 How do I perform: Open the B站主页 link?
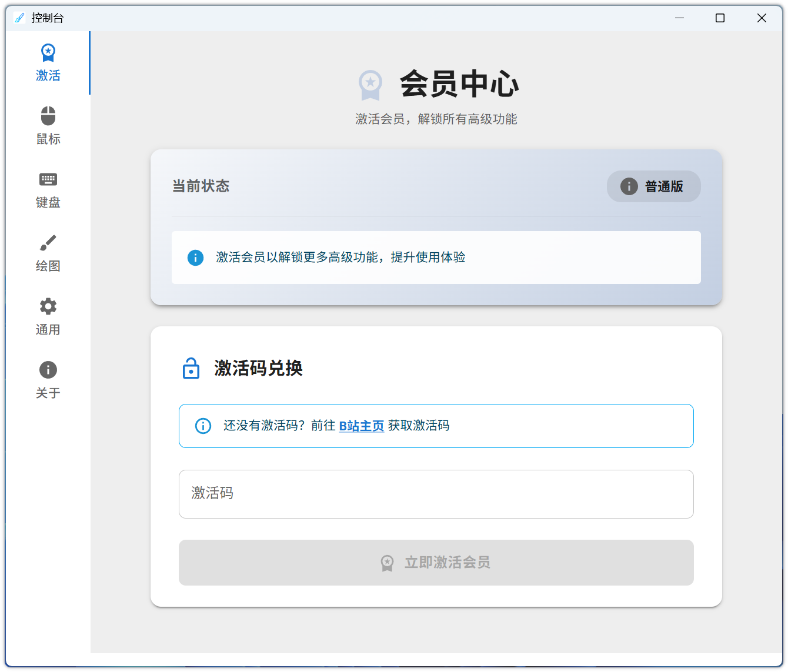pos(361,426)
